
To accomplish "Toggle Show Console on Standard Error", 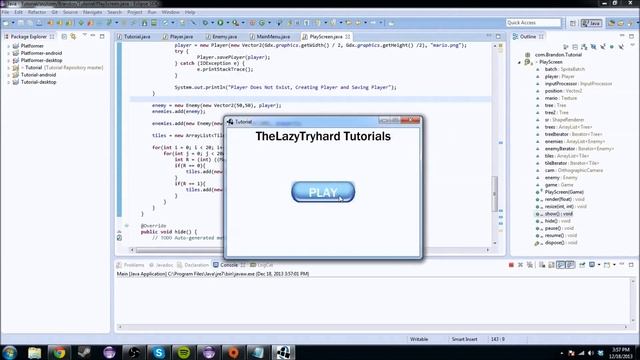I will pos(570,265).
